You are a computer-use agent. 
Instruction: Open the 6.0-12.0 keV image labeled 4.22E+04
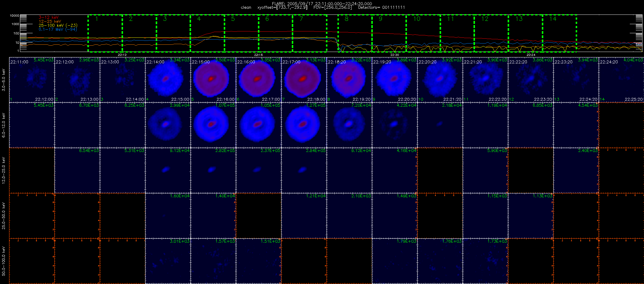[x=395, y=125]
